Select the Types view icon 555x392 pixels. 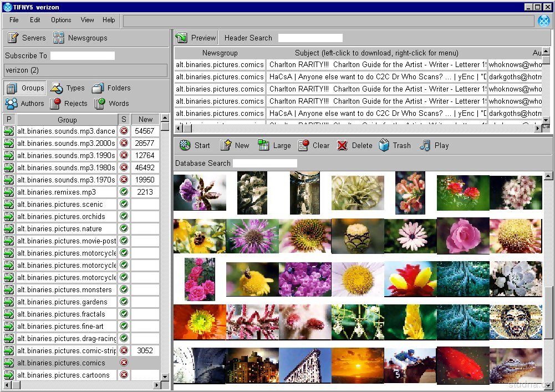click(57, 88)
